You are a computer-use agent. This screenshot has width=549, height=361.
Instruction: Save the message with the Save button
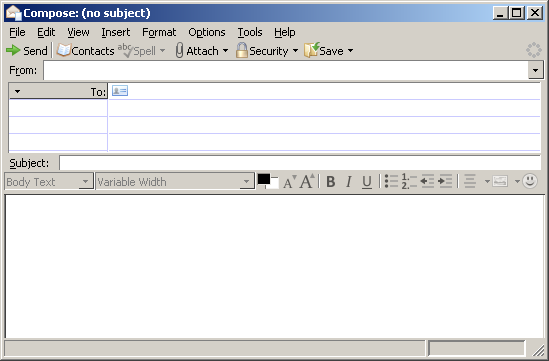pos(324,51)
